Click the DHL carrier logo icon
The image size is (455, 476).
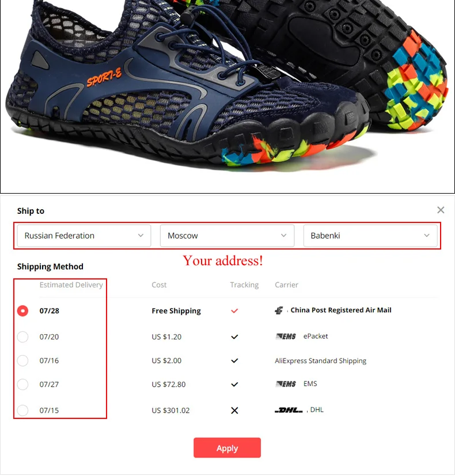pyautogui.click(x=289, y=410)
